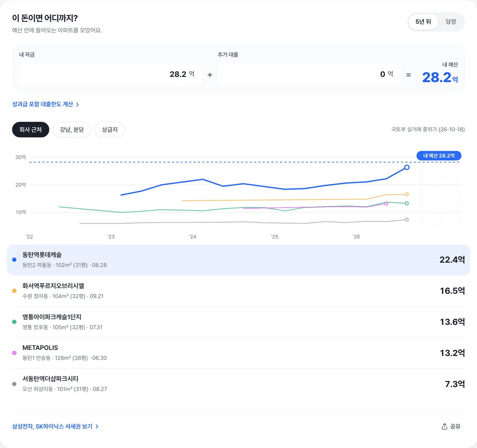Click pink dot beside METAPOLIS
477x448 pixels.
coord(14,353)
